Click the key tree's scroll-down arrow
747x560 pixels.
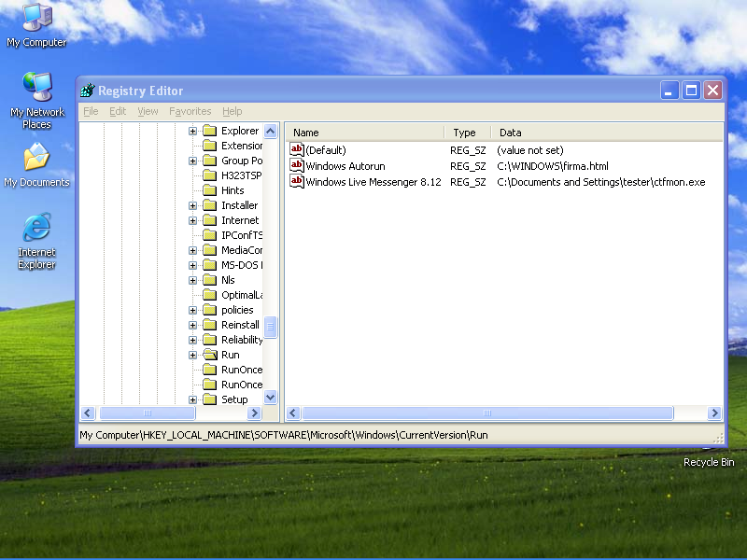pyautogui.click(x=270, y=398)
